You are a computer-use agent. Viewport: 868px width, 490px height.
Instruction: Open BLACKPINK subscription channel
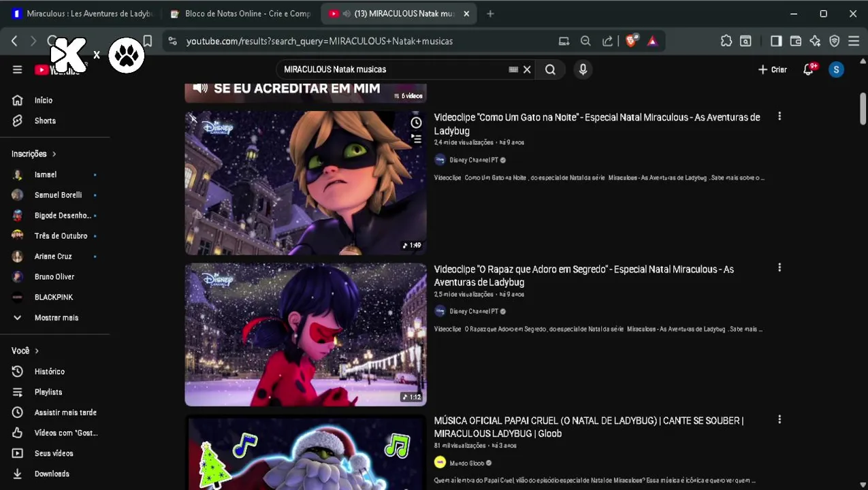tap(54, 297)
